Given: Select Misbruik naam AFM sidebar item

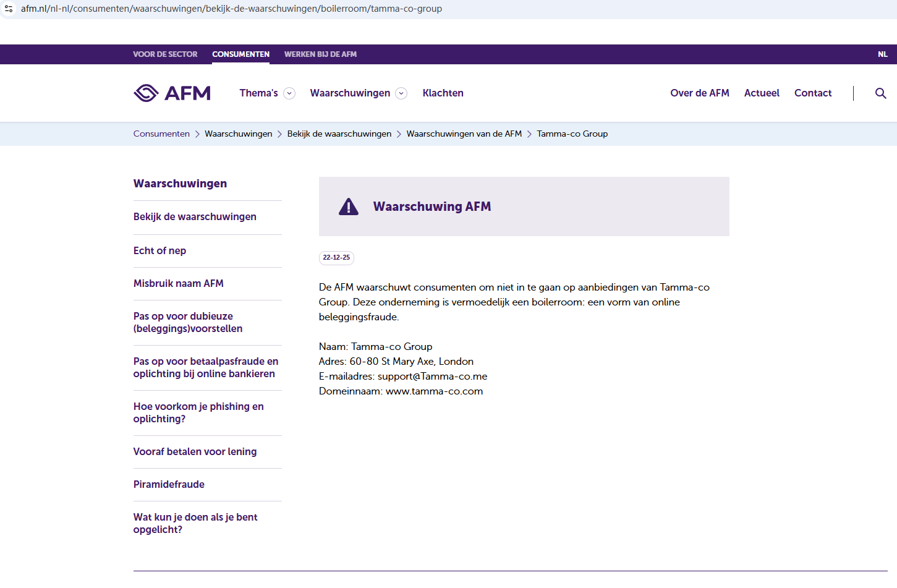Looking at the screenshot, I should 178,283.
